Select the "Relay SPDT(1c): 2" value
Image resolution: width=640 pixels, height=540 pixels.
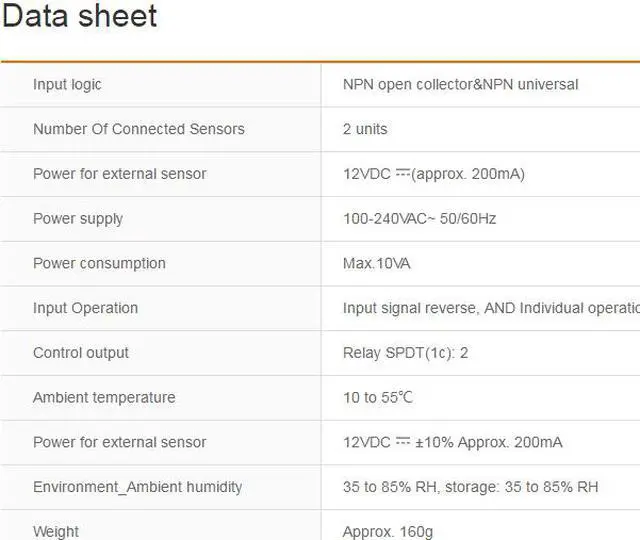coord(405,353)
